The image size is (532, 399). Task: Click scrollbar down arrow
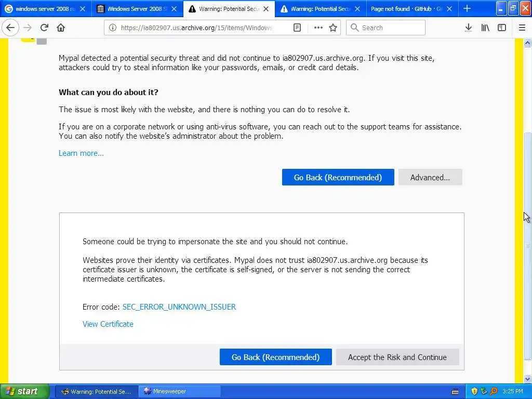tap(528, 379)
